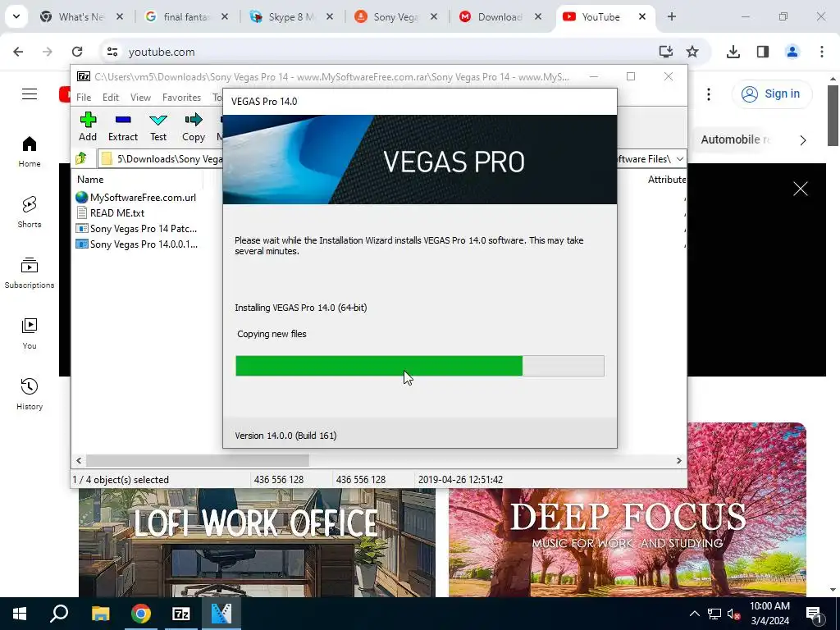Open Deep Focus video thumbnail
This screenshot has height=630, width=840.
[x=628, y=510]
